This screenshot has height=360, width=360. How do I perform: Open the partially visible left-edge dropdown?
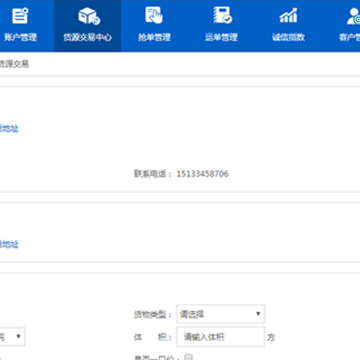point(12,337)
